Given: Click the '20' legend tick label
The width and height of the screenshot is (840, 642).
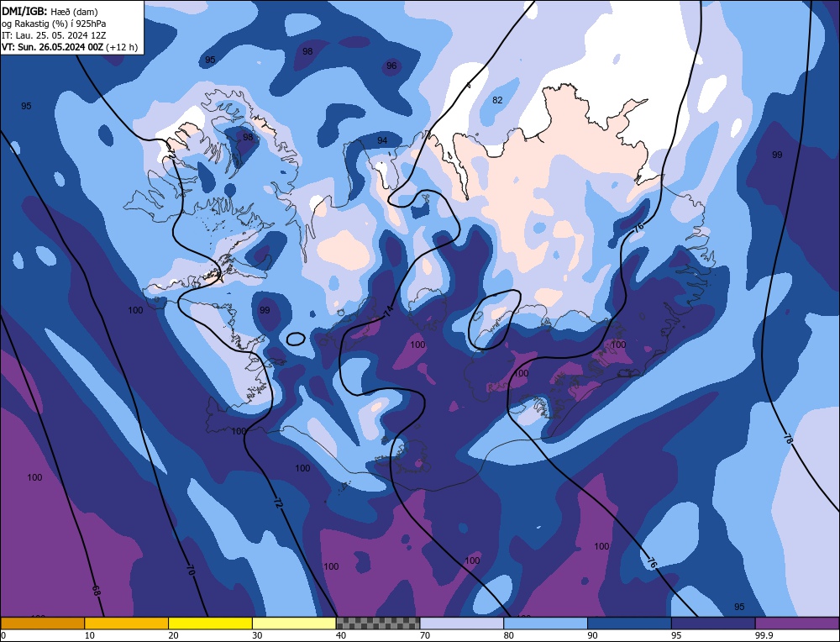Looking at the screenshot, I should coord(173,635).
